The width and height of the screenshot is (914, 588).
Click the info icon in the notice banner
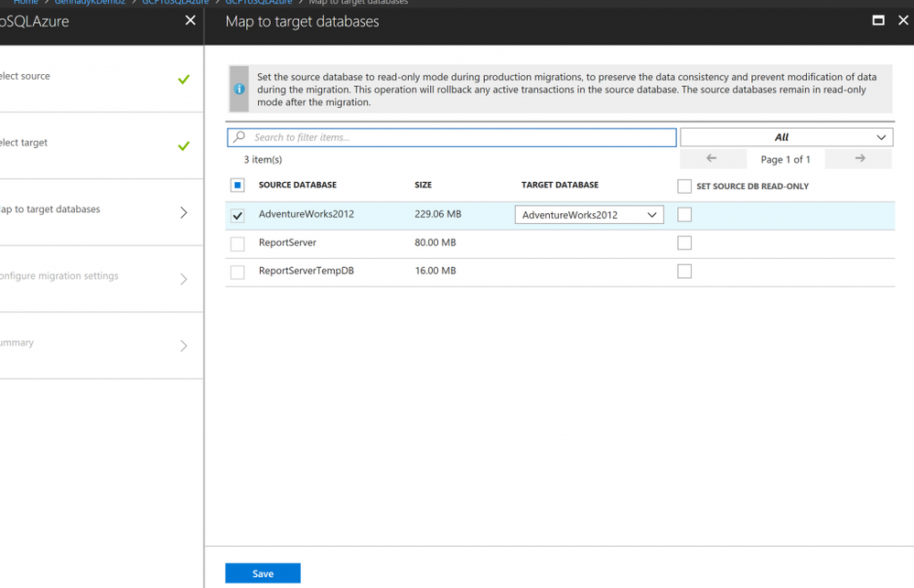239,90
